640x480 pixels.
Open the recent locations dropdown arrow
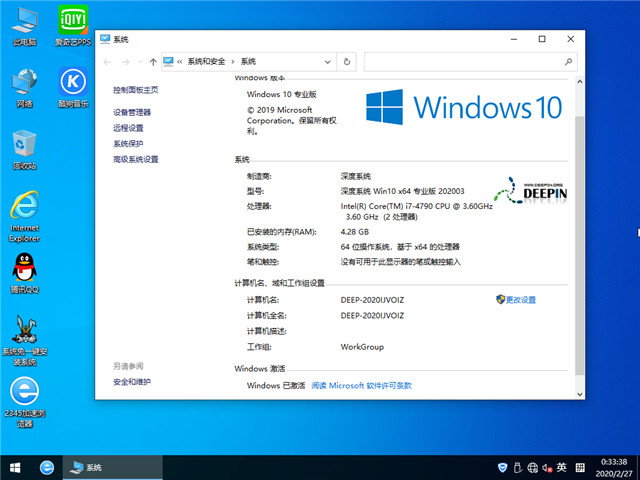[x=140, y=62]
